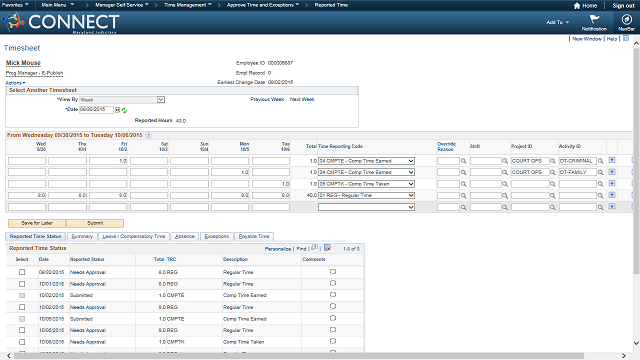Open the Notification flag icon

pos(594,19)
